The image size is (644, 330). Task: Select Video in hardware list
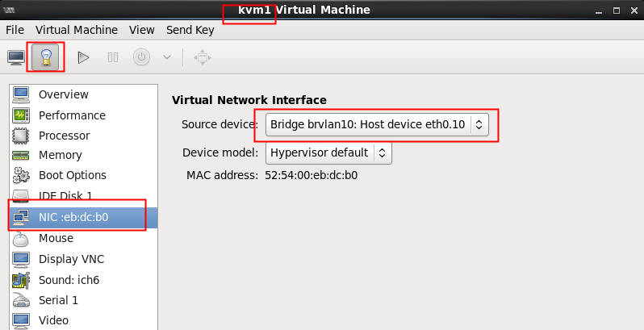[83, 320]
